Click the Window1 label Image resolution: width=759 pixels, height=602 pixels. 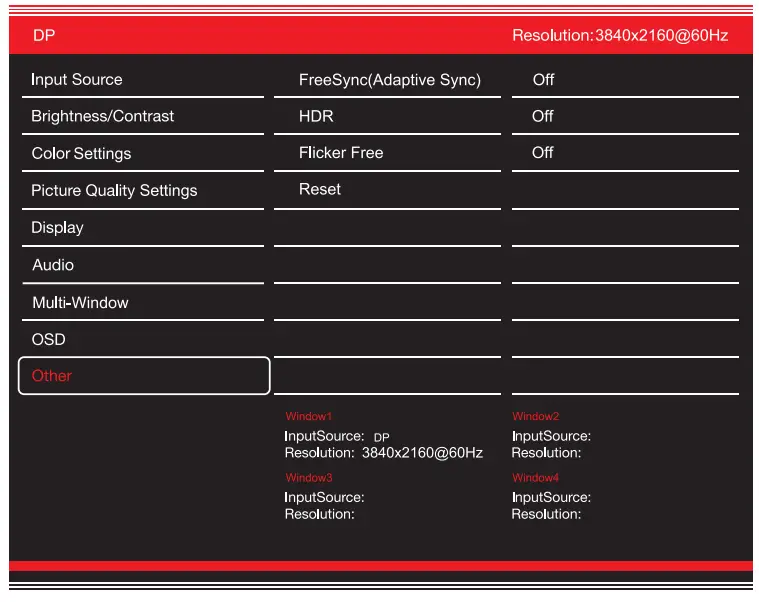coord(308,416)
